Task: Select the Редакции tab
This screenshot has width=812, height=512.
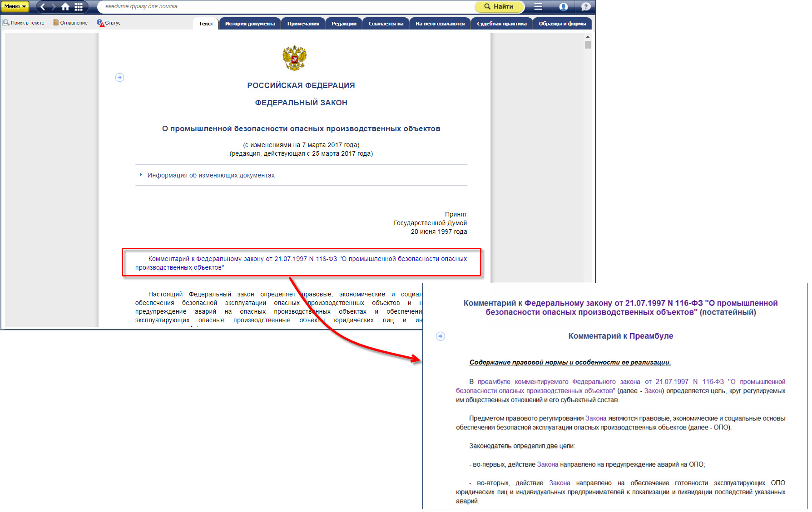Action: click(x=343, y=24)
